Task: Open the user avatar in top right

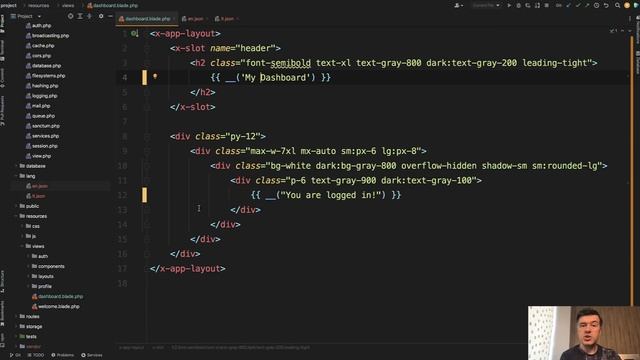Action: coord(627,5)
